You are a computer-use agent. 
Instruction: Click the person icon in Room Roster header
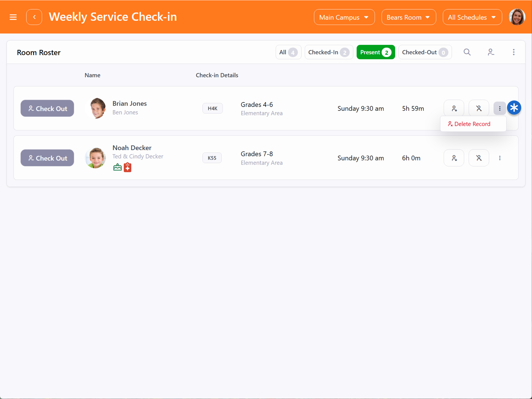point(490,52)
